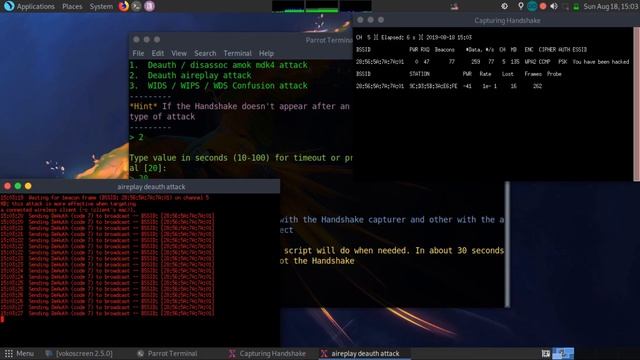Switch to vokoscreen 2.5.0 taskbar entry
Image resolution: width=640 pixels, height=360 pixels.
coord(80,353)
